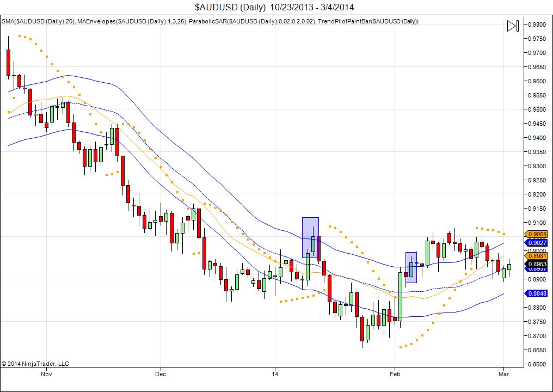Click the 2014 NinjaTrader, LLC copyright text
This screenshot has height=392, width=553.
(x=35, y=364)
